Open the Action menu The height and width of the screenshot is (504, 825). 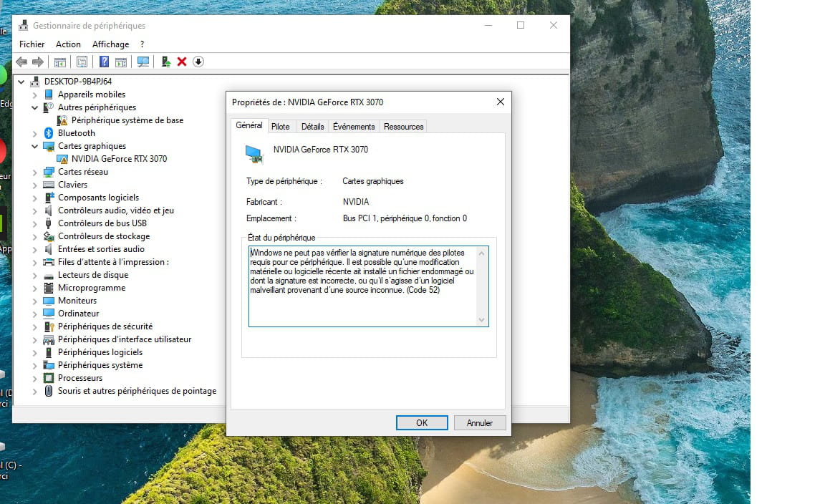(68, 44)
